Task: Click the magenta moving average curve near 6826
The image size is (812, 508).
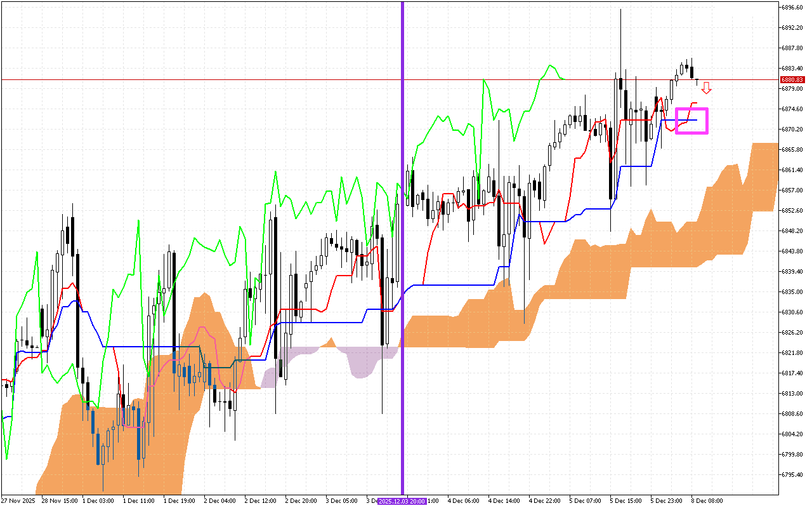Action: [203, 329]
